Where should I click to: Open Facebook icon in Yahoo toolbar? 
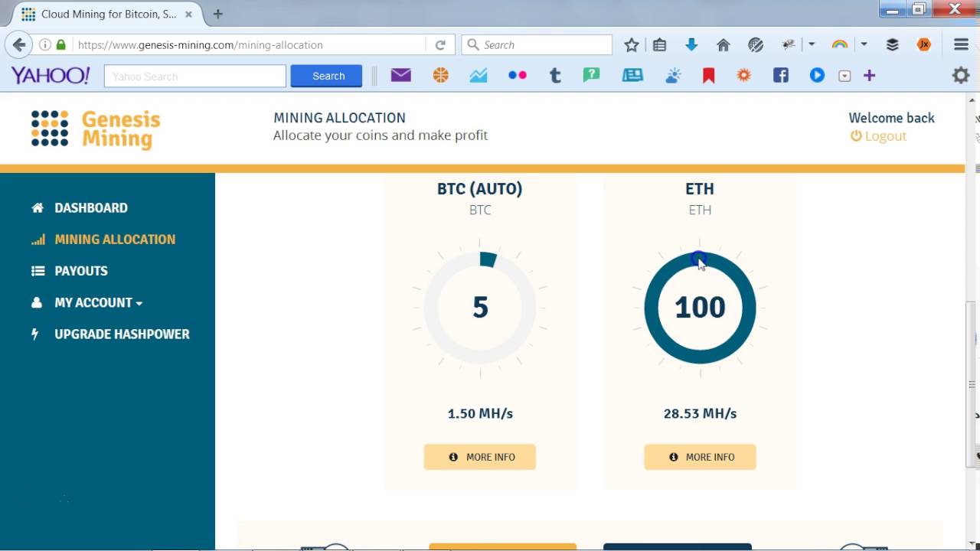click(x=781, y=75)
